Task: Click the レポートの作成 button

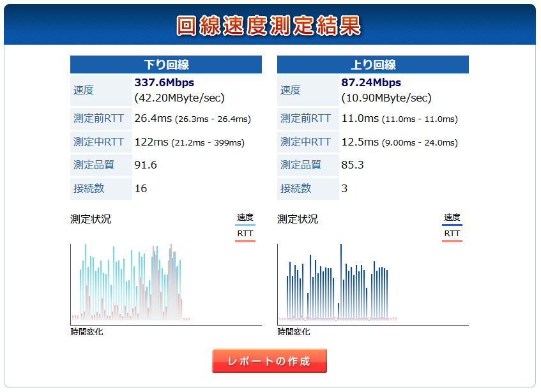Action: 269,361
